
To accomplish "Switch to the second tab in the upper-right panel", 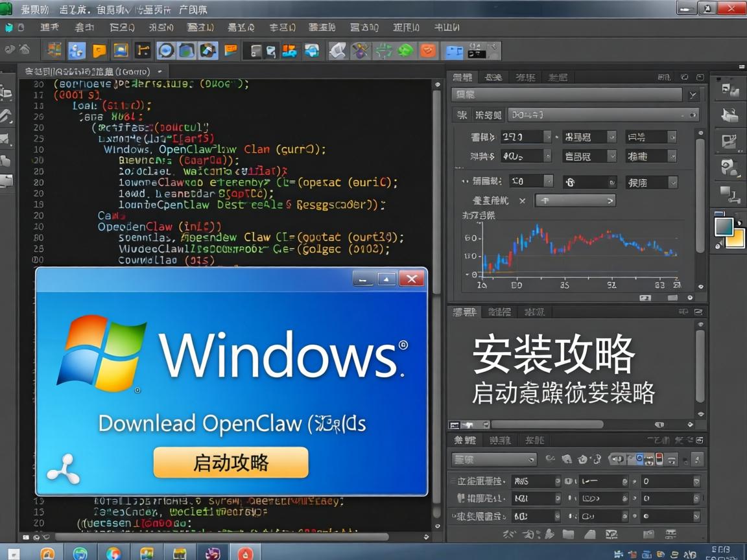I will click(493, 77).
